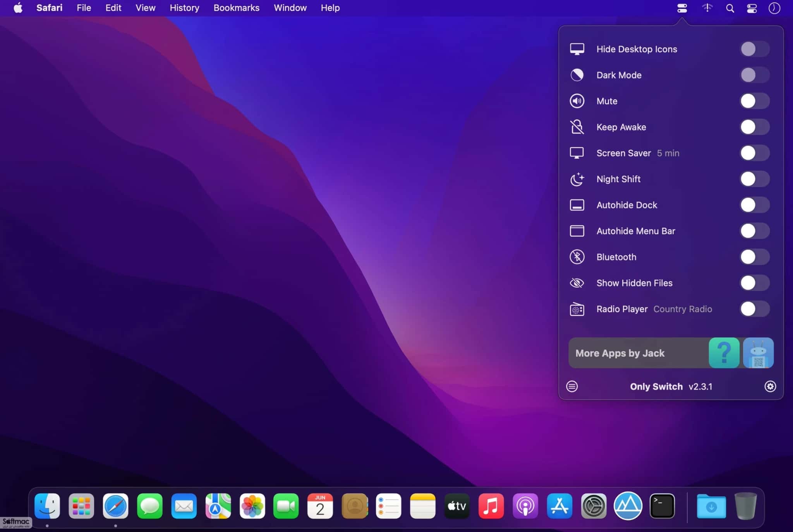Open the question mark app icon

point(724,353)
